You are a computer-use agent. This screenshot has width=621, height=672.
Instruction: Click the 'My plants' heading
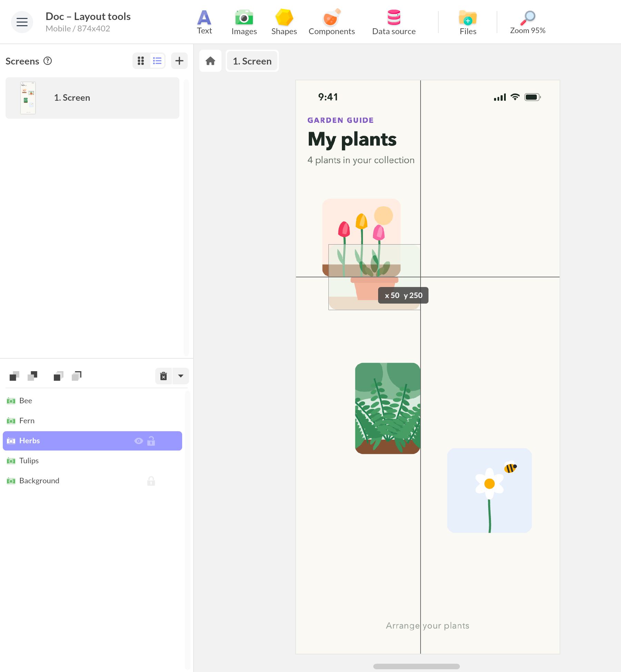coord(352,139)
